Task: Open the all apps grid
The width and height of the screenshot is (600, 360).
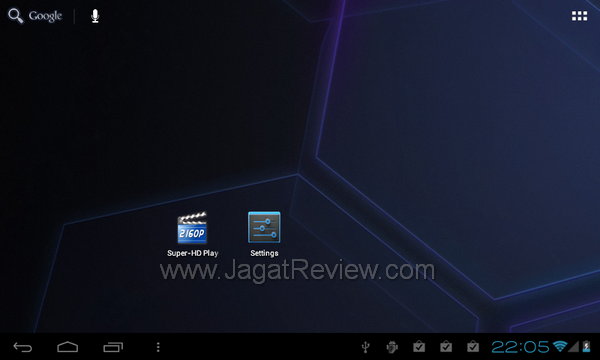Action: [579, 16]
